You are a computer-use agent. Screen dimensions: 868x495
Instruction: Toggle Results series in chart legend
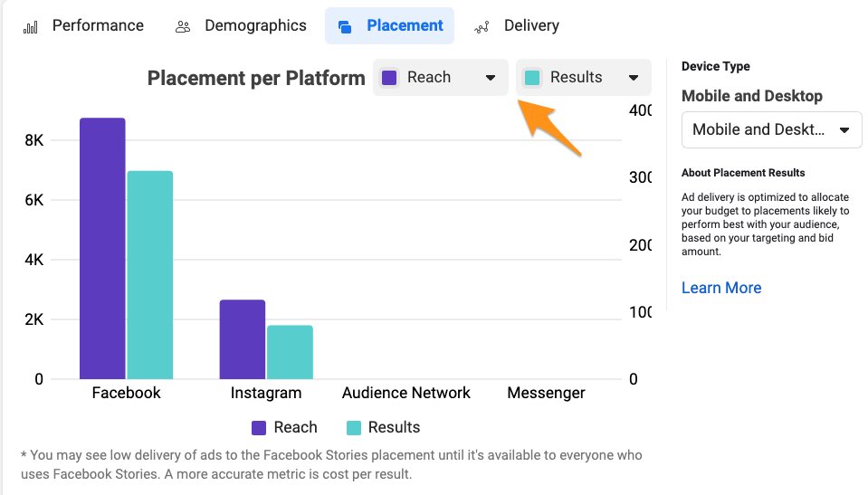[382, 427]
